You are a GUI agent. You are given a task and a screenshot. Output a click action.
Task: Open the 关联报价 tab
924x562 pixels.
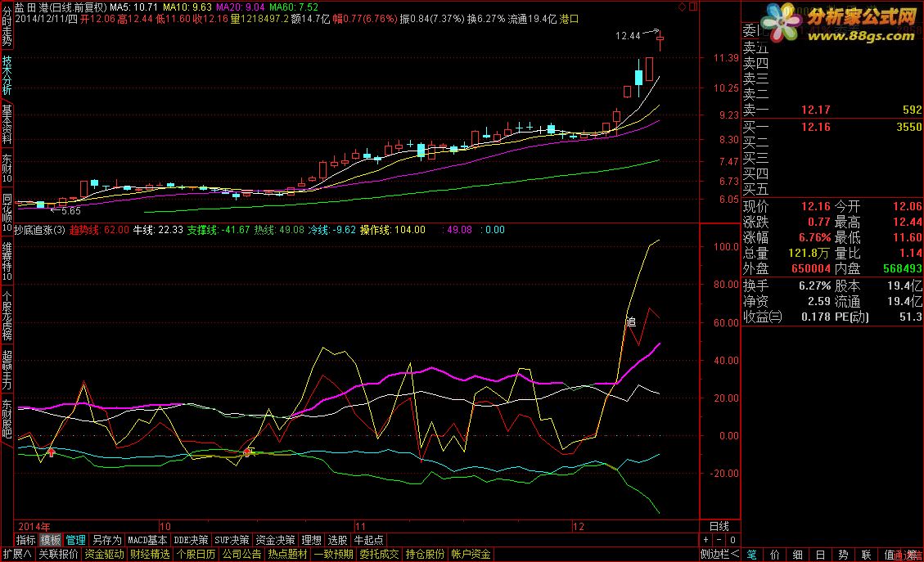(x=58, y=555)
